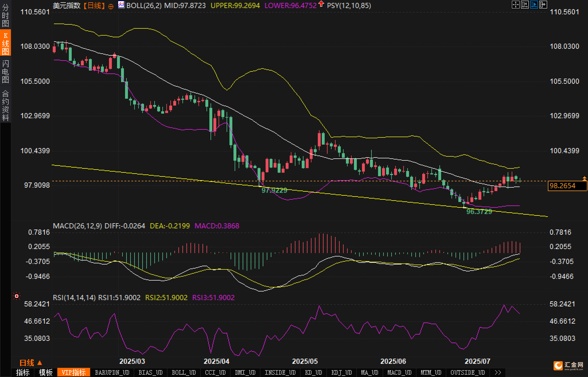The image size is (588, 377).
Task: Apply the DMI_UD indicator
Action: [x=245, y=372]
